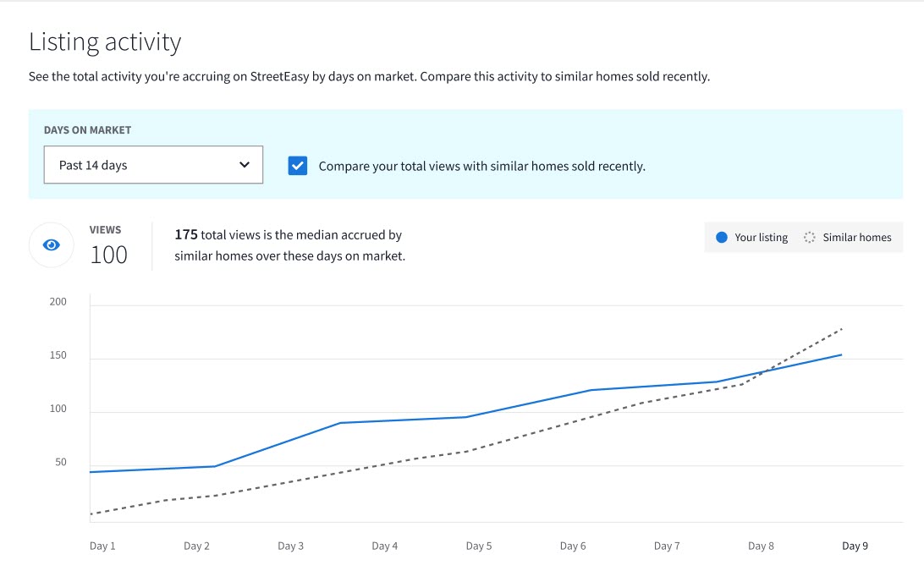Select the Day 9 axis label

coord(855,546)
